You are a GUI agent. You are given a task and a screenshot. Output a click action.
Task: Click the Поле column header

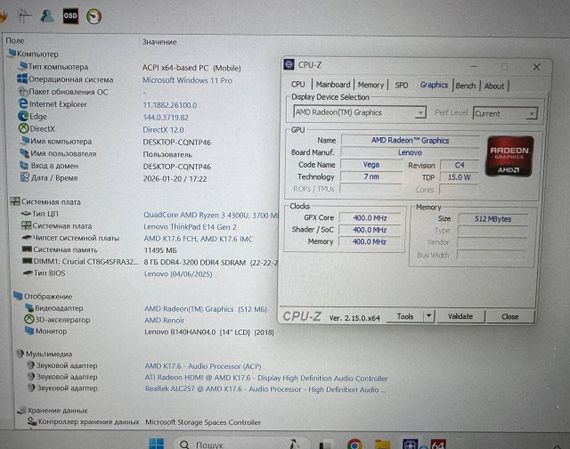pos(15,41)
